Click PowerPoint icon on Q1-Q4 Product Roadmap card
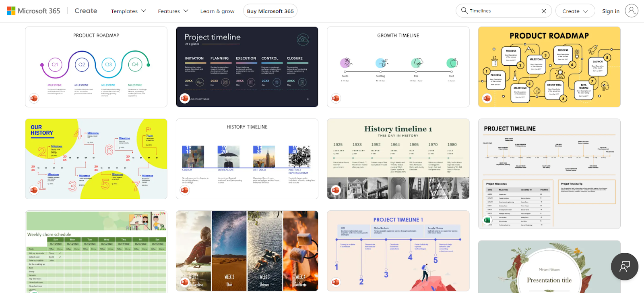 [34, 98]
